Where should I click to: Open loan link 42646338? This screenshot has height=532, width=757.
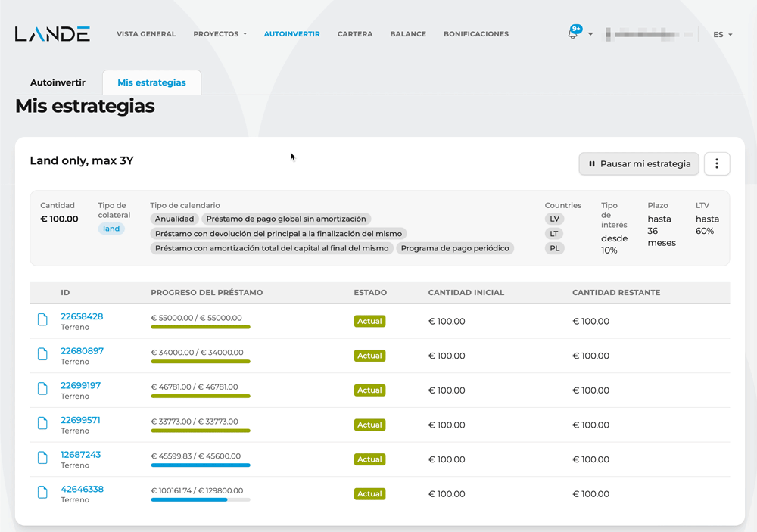point(82,489)
